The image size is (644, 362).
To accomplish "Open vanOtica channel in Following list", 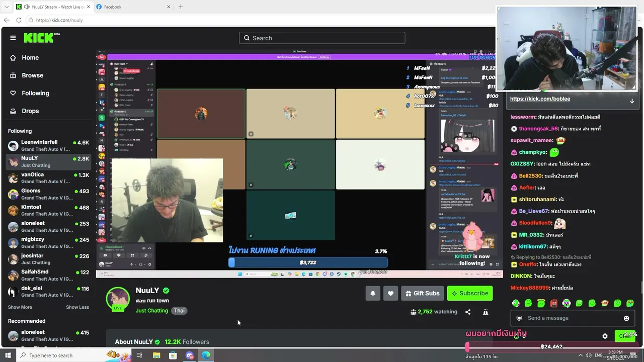I will tap(48, 178).
